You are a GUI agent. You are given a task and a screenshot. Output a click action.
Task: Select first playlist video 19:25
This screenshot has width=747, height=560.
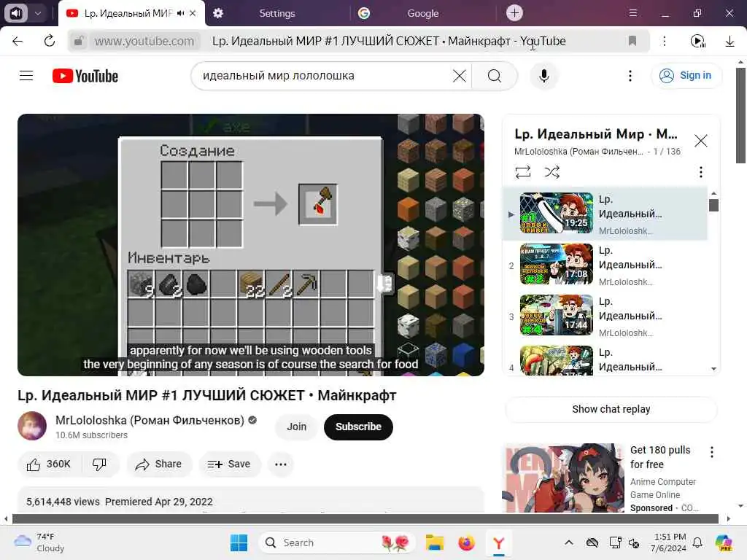click(x=605, y=214)
